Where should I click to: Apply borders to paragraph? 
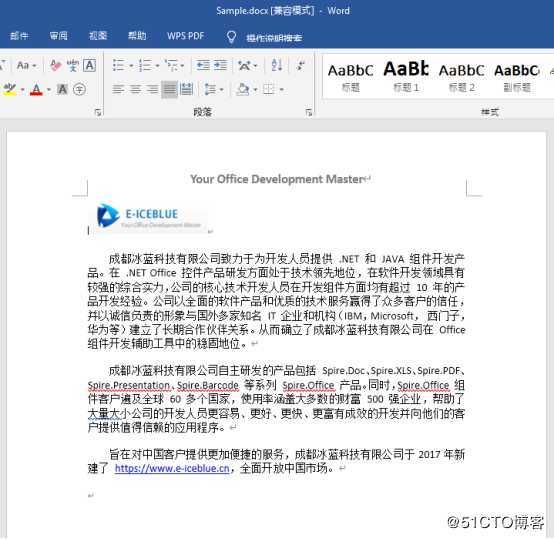(x=269, y=89)
